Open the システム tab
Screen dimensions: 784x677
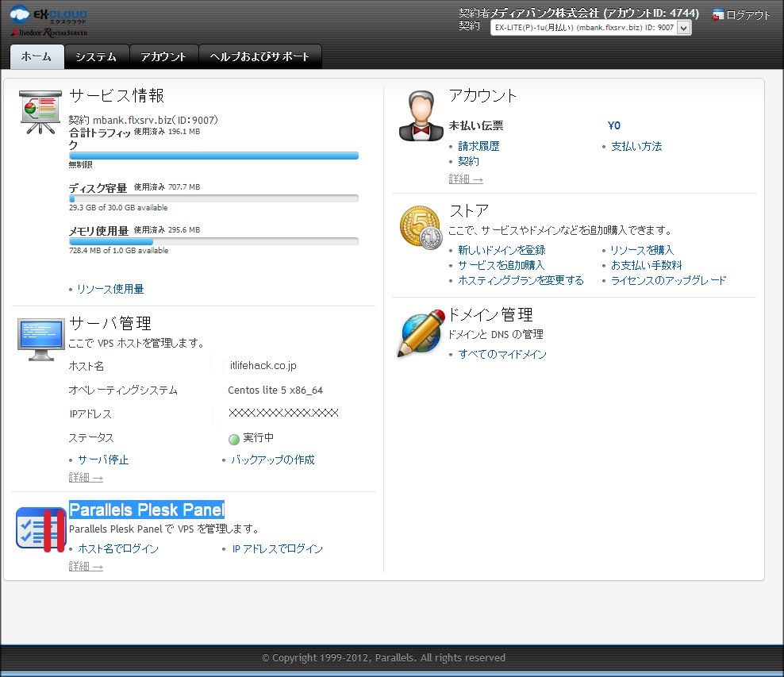point(97,56)
